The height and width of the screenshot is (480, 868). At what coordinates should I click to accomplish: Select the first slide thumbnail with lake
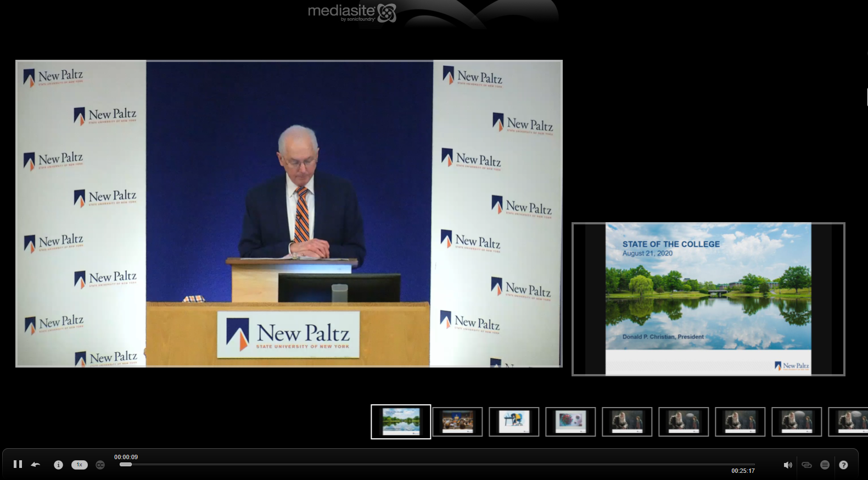coord(401,422)
